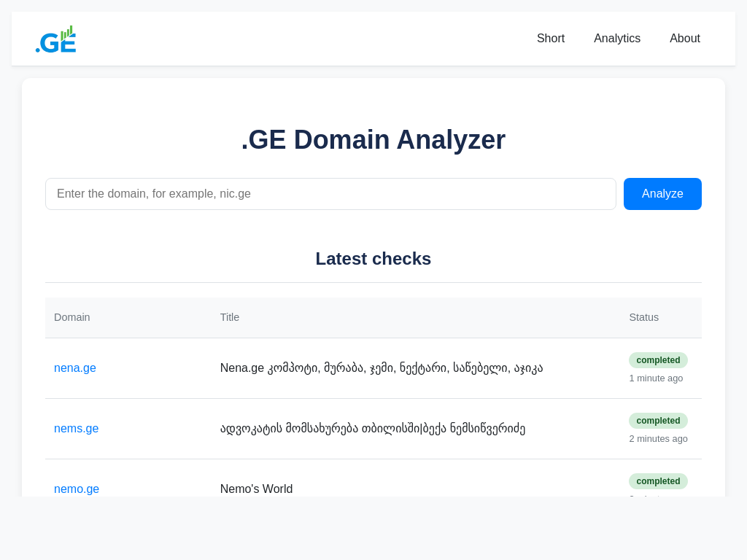Open the nemo.ge domain link

[77, 489]
